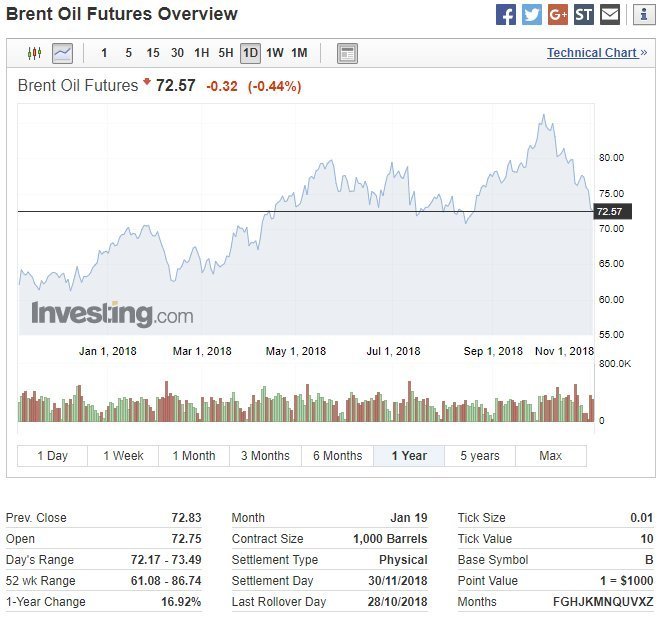Share via Google Plus icon
663x618 pixels.
click(558, 15)
